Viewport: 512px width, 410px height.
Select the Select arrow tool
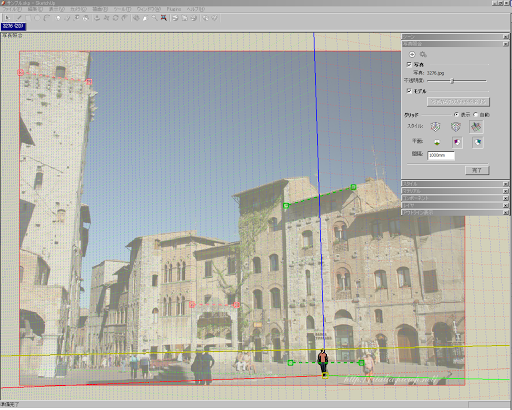coord(7,18)
